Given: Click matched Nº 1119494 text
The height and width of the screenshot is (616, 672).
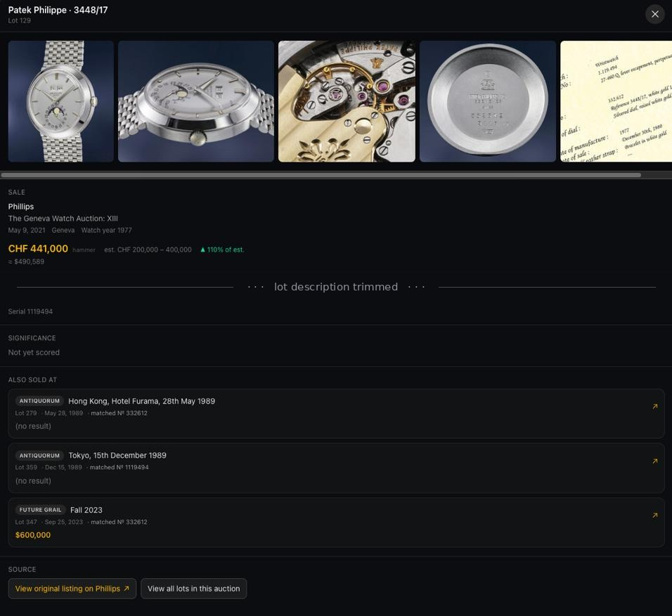Looking at the screenshot, I should click(x=119, y=467).
